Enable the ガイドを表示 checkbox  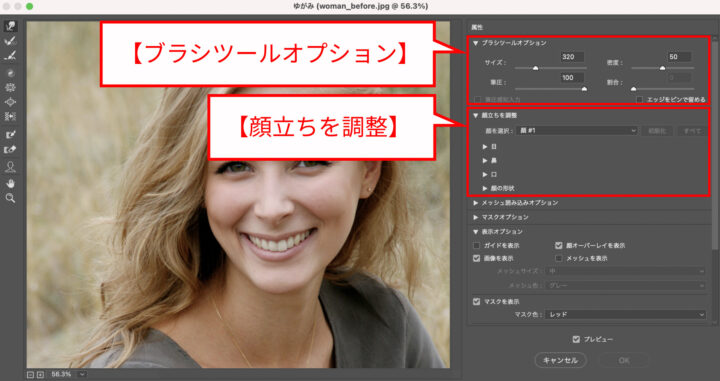point(477,246)
